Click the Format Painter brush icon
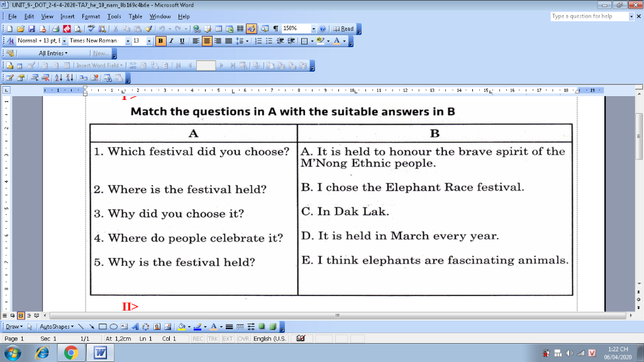The width and height of the screenshot is (644, 362). click(x=148, y=29)
